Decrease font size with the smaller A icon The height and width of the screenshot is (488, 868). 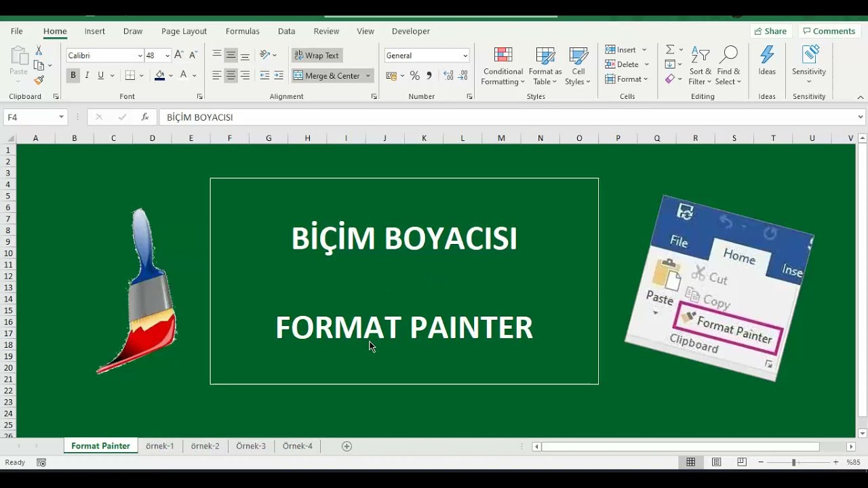pos(193,56)
